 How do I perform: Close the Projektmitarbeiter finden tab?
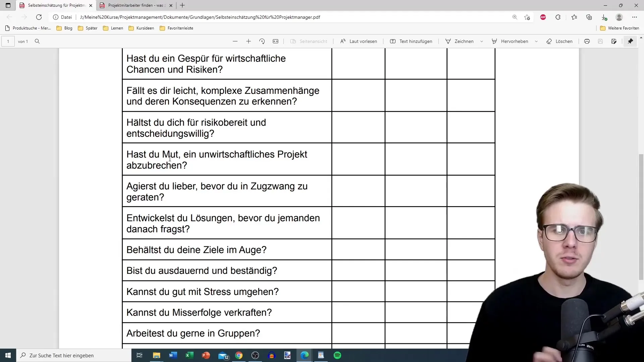(x=171, y=5)
